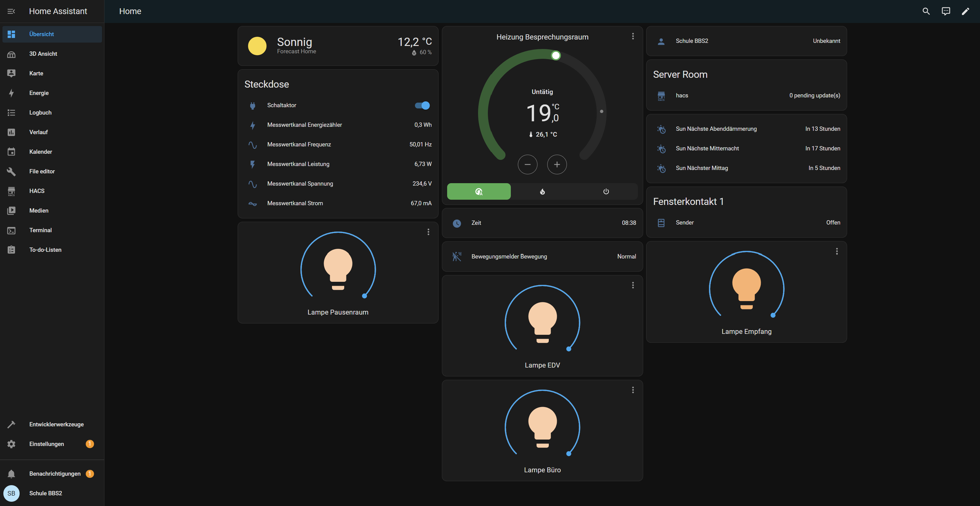Viewport: 980px width, 506px height.
Task: Collapse the sidebar with hamburger icon
Action: tap(11, 11)
